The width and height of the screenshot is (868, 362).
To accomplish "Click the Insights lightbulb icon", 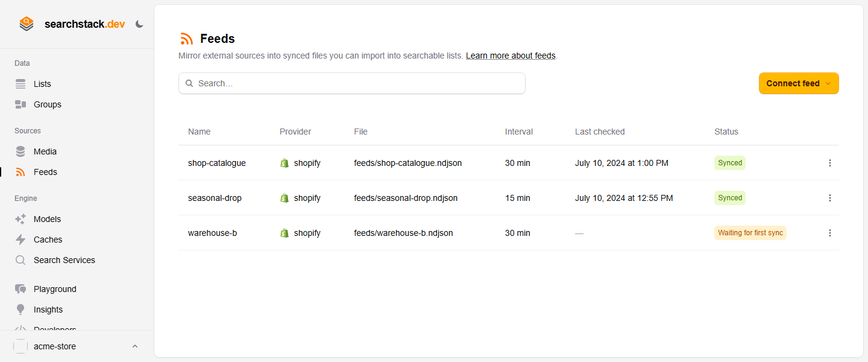I will click(x=20, y=310).
